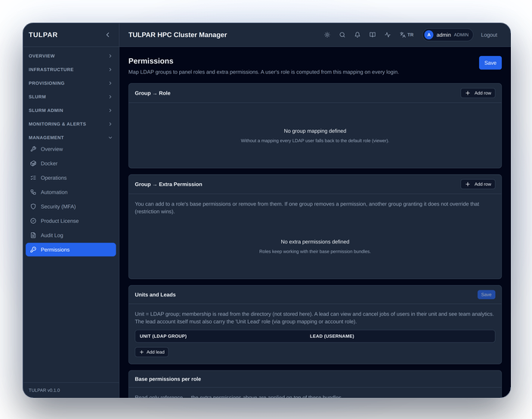Expand the Monitoring & Alerts section
This screenshot has height=419, width=532.
pyautogui.click(x=70, y=124)
